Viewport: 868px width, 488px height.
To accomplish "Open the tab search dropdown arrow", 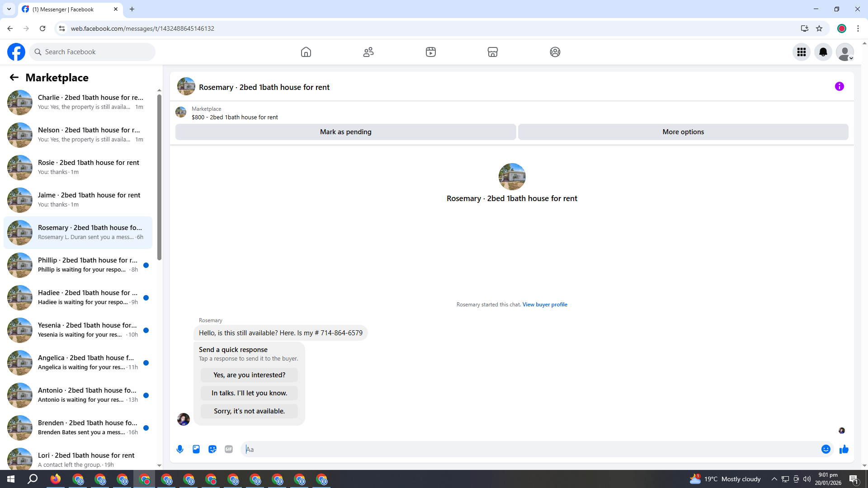I will 9,9.
